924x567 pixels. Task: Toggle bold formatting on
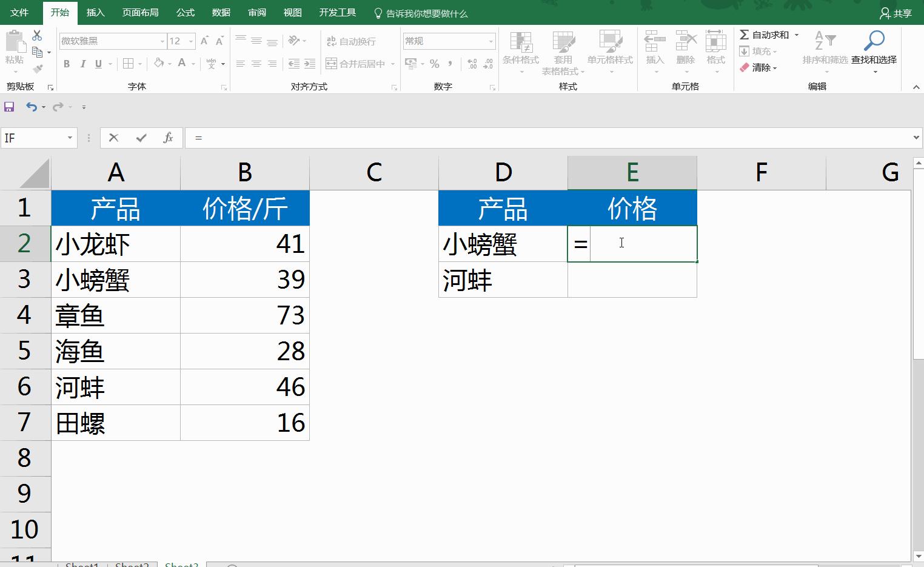click(67, 63)
